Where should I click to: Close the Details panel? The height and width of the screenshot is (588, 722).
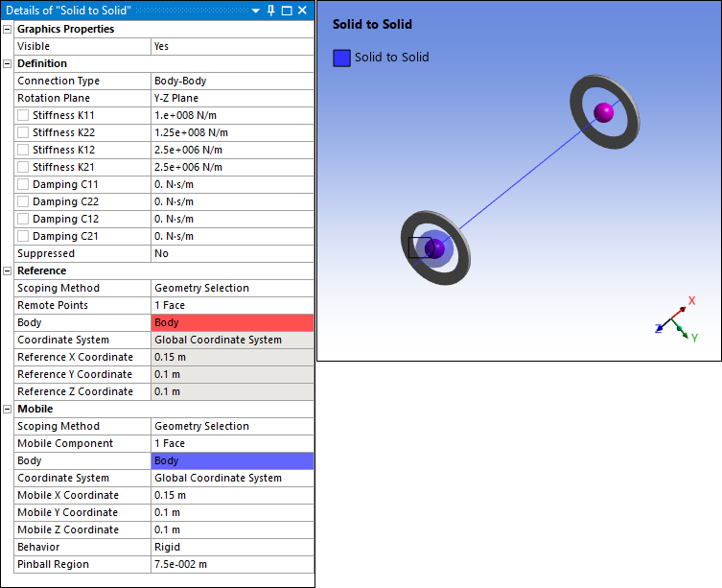[302, 10]
